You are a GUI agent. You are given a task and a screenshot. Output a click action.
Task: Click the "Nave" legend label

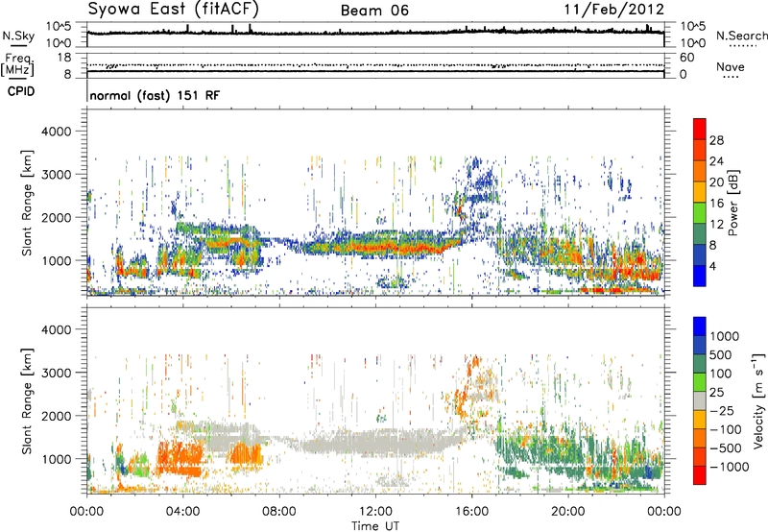click(x=730, y=66)
